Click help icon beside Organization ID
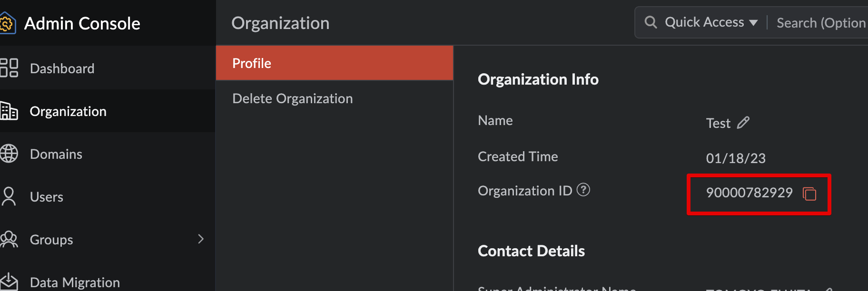This screenshot has height=291, width=868. pos(583,190)
